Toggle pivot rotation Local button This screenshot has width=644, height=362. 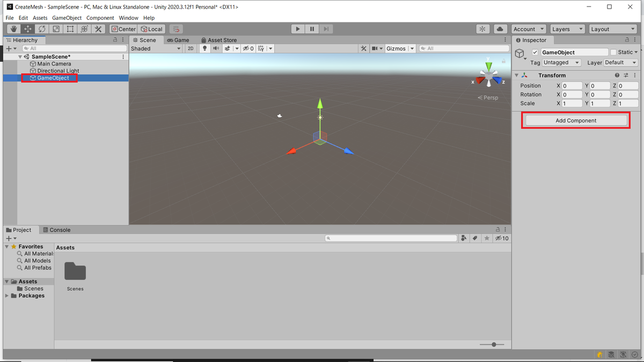point(151,29)
